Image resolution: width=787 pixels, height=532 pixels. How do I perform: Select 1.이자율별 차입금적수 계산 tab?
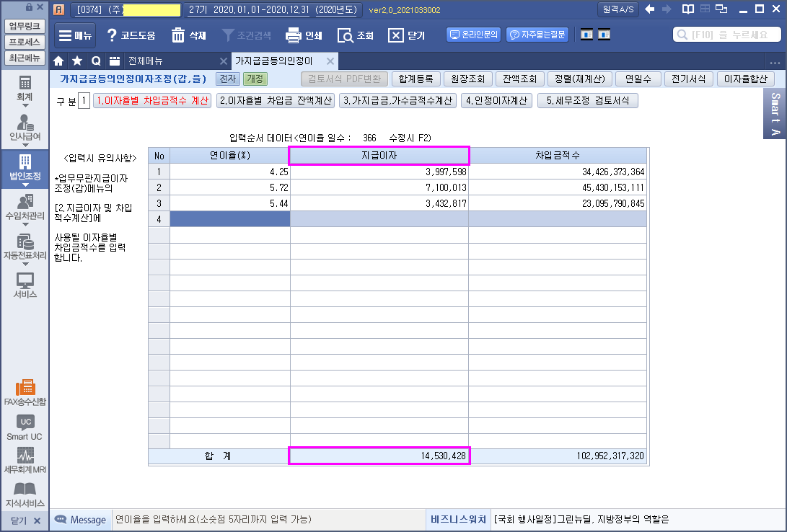(152, 101)
